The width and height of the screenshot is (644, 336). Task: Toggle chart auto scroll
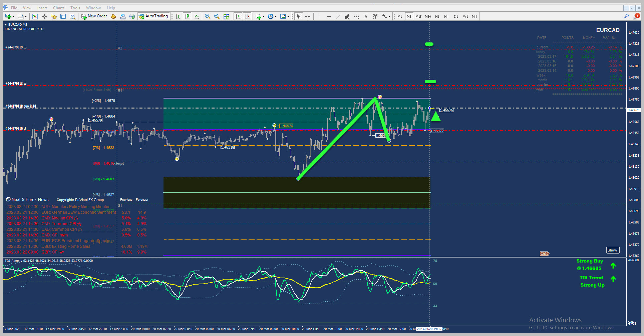238,16
